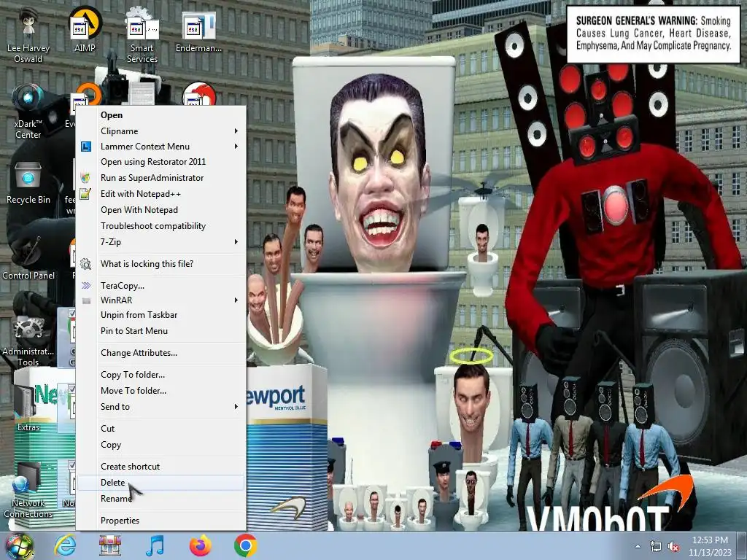Open Network Connections desktop icon

pos(28,491)
